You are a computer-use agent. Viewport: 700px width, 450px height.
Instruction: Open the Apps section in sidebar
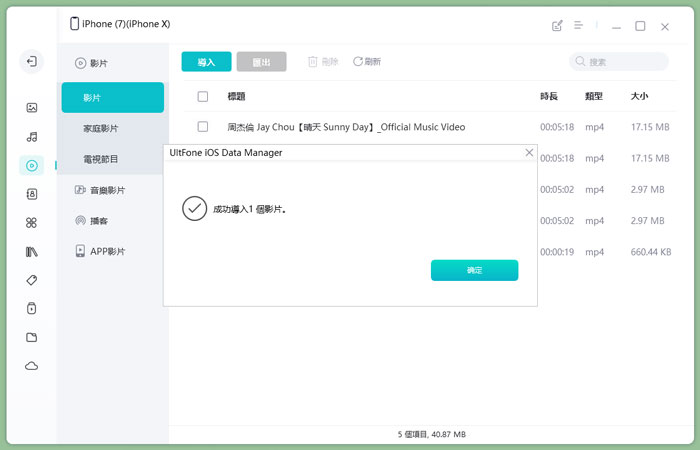[x=32, y=223]
